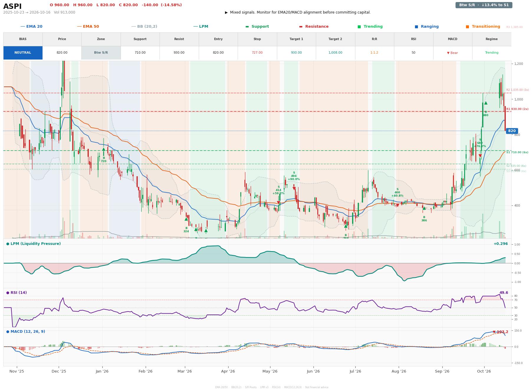Click the play arrow before Mixed signals message
The image size is (532, 392).
(226, 12)
